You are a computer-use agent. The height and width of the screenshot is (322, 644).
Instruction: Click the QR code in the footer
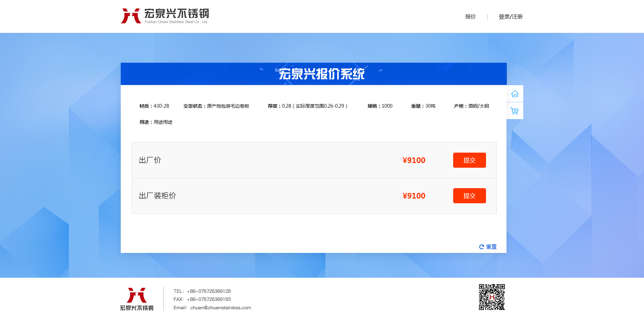(x=492, y=297)
